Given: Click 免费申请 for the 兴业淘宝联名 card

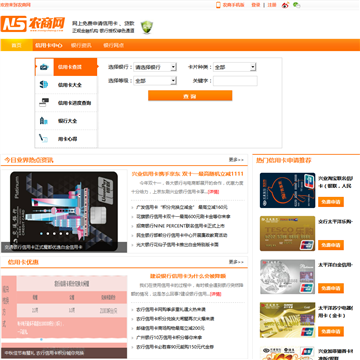Looking at the screenshot, I should [x=331, y=202].
